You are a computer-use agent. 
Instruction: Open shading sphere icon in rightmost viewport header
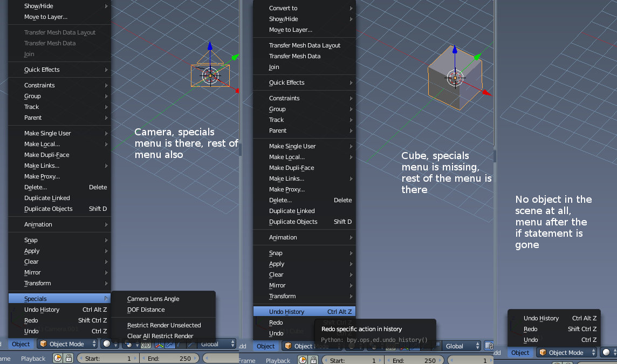[x=607, y=353]
